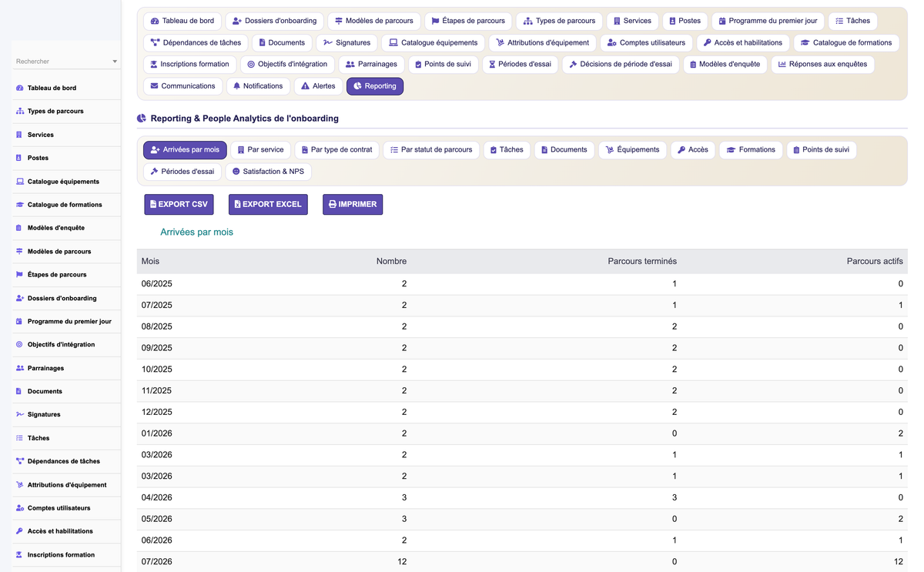Click the laptop icon beside sidebar Catalogue équipements
The width and height of the screenshot is (924, 572).
point(20,182)
